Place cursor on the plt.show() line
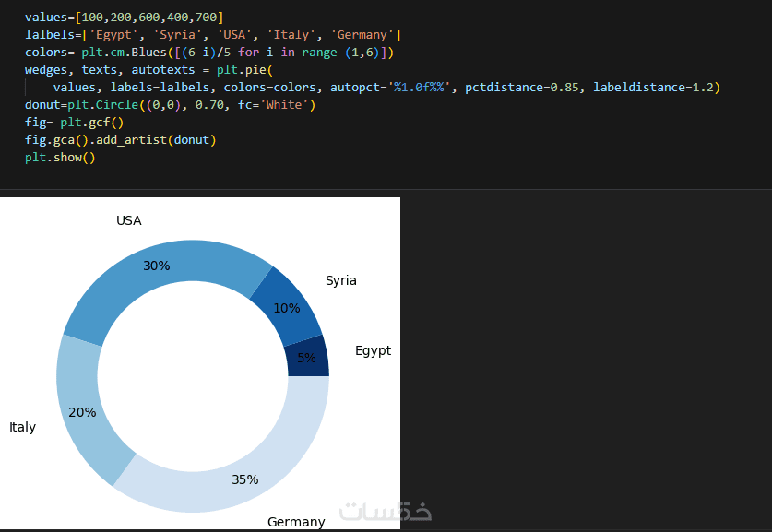772x532 pixels. tap(60, 157)
